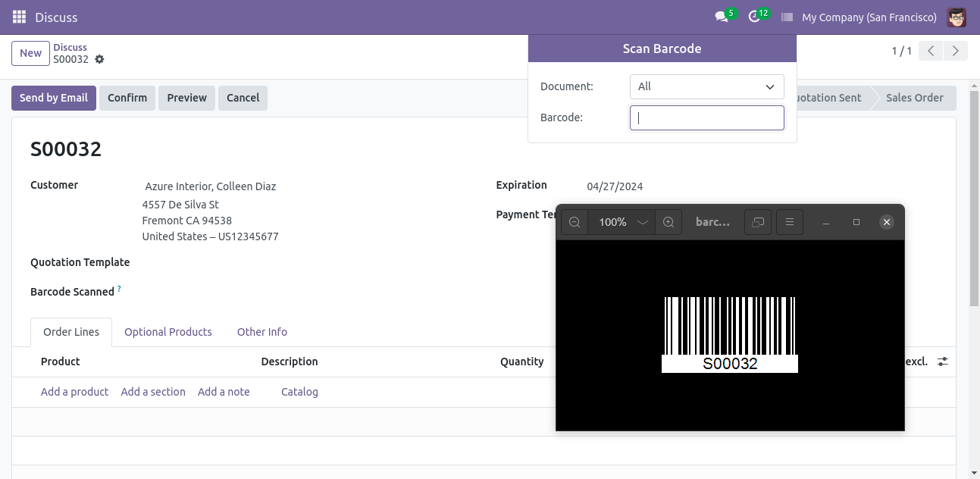Image resolution: width=980 pixels, height=479 pixels.
Task: Open the column settings adjust icon
Action: [942, 362]
